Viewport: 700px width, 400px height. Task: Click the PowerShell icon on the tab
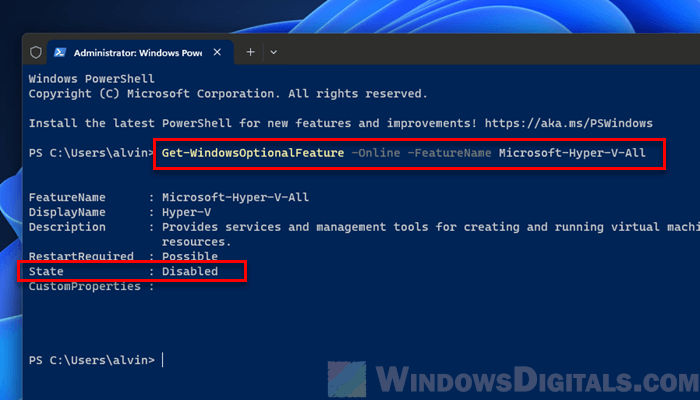coord(60,52)
